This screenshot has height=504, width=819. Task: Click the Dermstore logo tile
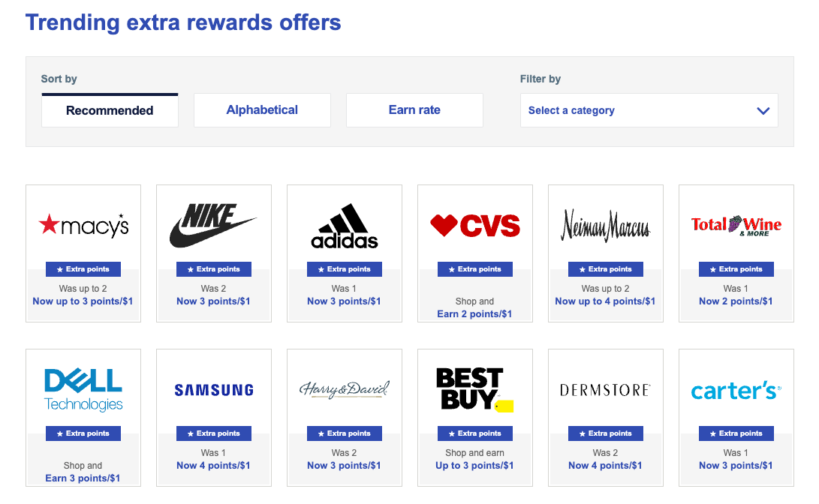[x=606, y=390]
